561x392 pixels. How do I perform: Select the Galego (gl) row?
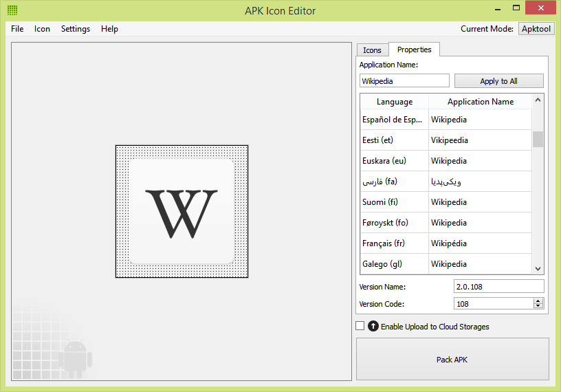pos(446,264)
